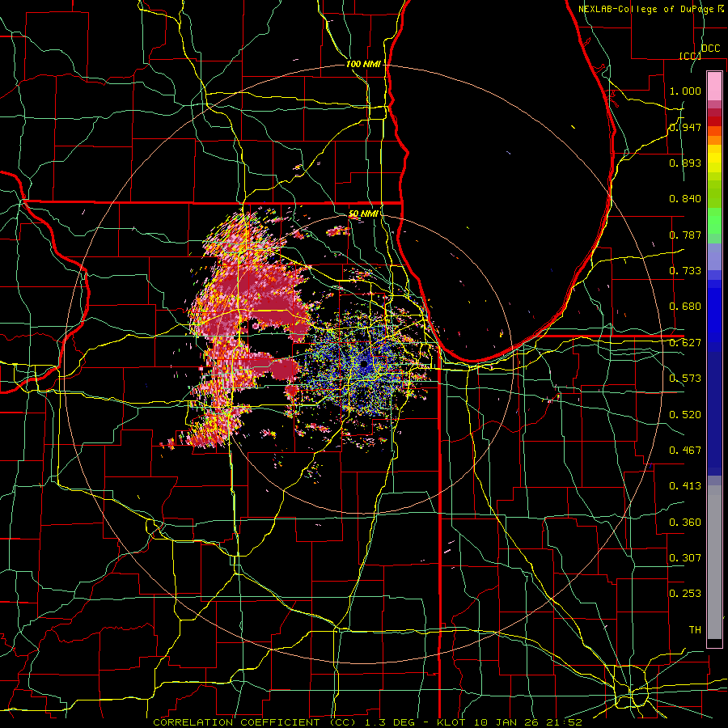The width and height of the screenshot is (728, 728).
Task: Click the 0.573 scale label
Action: (685, 379)
